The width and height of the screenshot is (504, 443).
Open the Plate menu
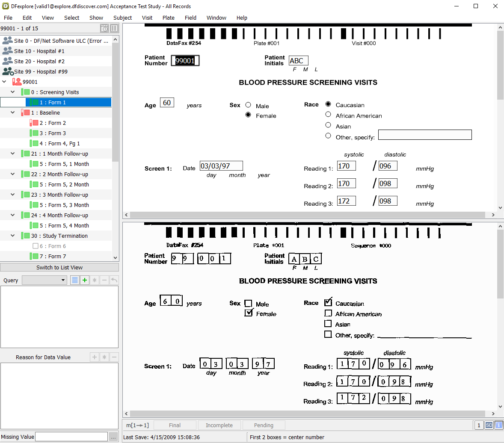168,18
